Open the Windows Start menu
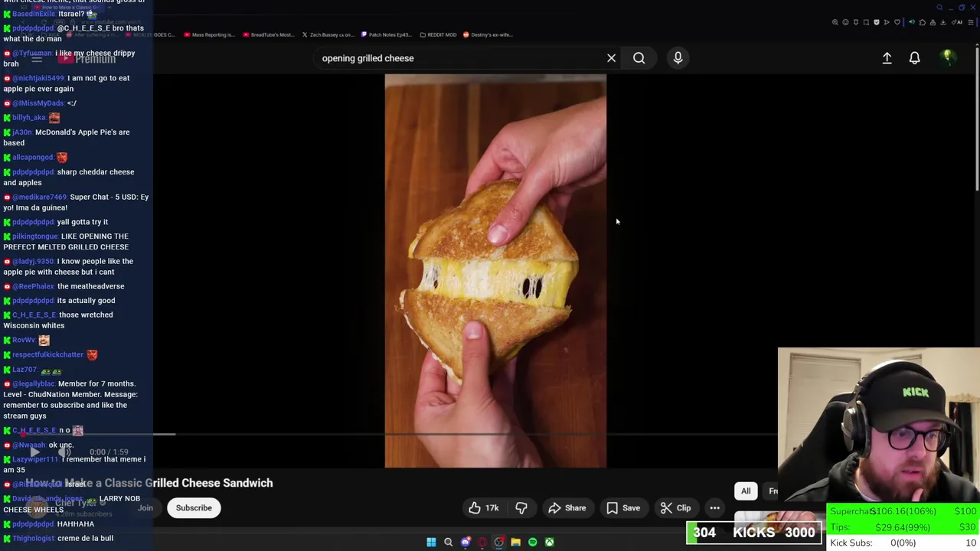The image size is (980, 551). tap(431, 542)
